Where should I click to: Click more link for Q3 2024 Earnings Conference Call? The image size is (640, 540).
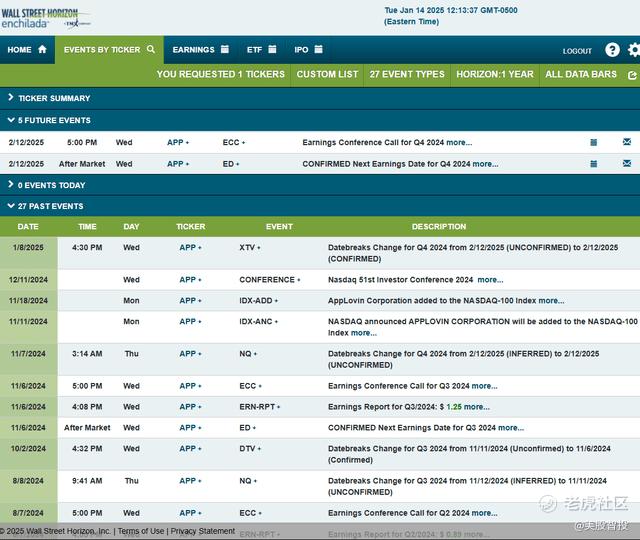[x=484, y=386]
